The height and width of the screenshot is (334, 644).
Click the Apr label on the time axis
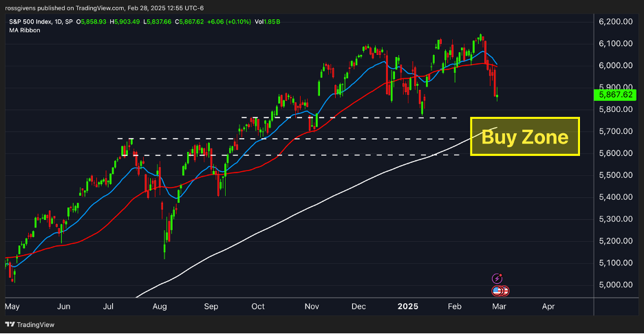pyautogui.click(x=548, y=307)
